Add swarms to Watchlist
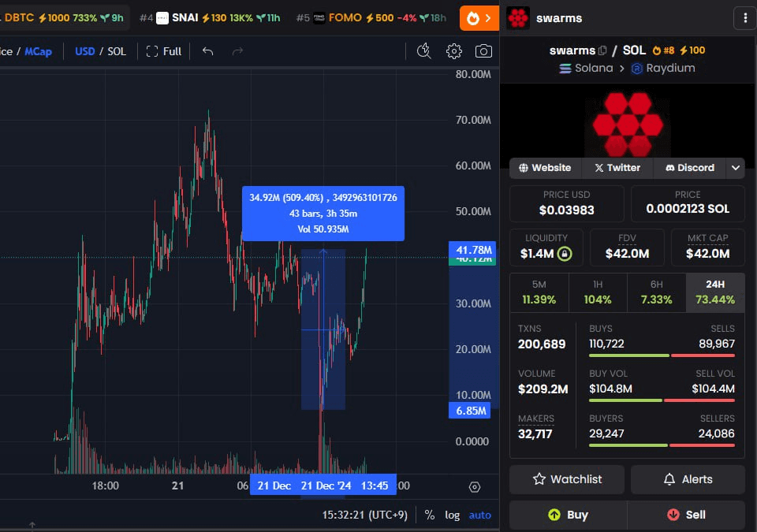 [x=567, y=479]
